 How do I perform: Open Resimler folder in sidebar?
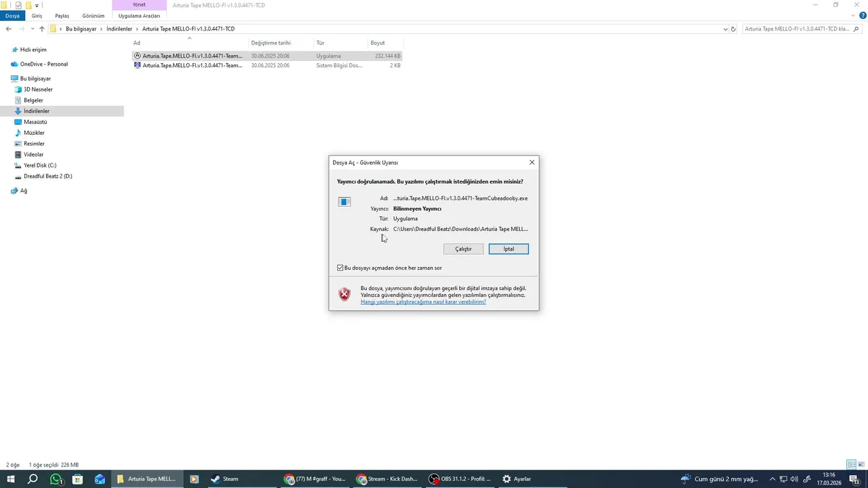pyautogui.click(x=34, y=144)
